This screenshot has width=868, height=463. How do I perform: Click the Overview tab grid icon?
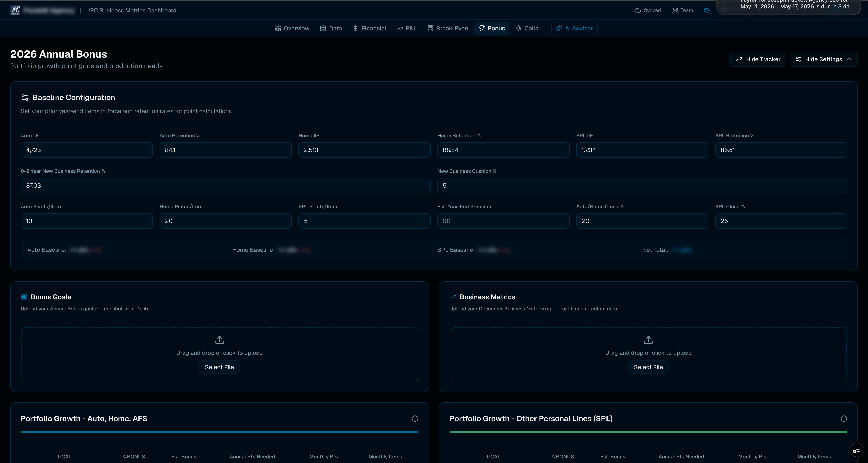click(278, 28)
